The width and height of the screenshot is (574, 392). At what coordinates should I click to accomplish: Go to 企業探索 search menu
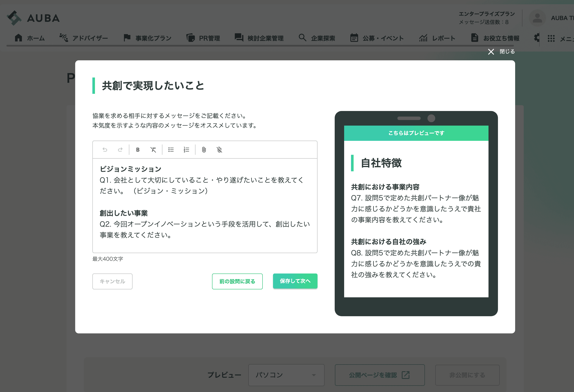point(317,38)
